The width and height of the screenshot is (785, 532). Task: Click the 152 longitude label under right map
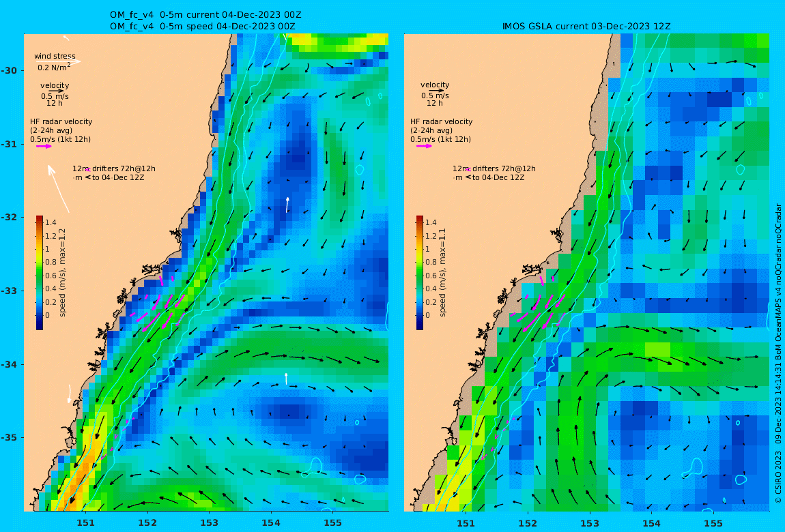[x=528, y=523]
